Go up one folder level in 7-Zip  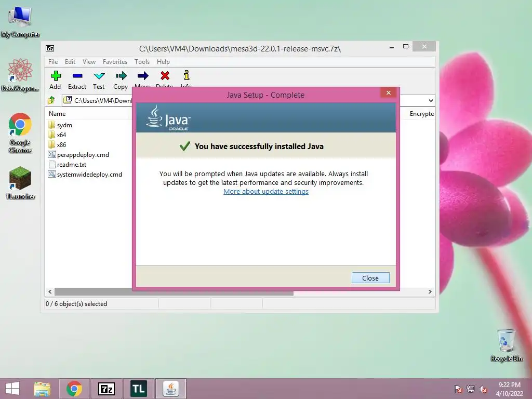(x=51, y=100)
